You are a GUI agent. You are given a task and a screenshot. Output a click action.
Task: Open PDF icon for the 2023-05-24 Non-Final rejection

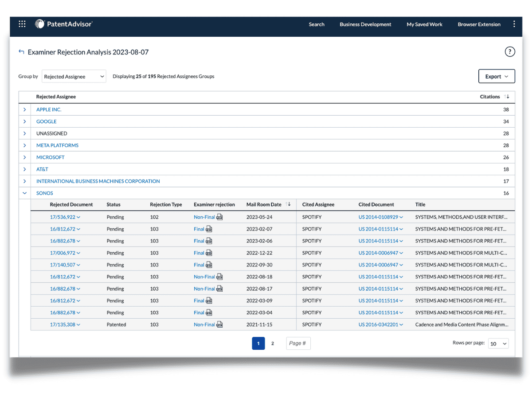tap(219, 217)
